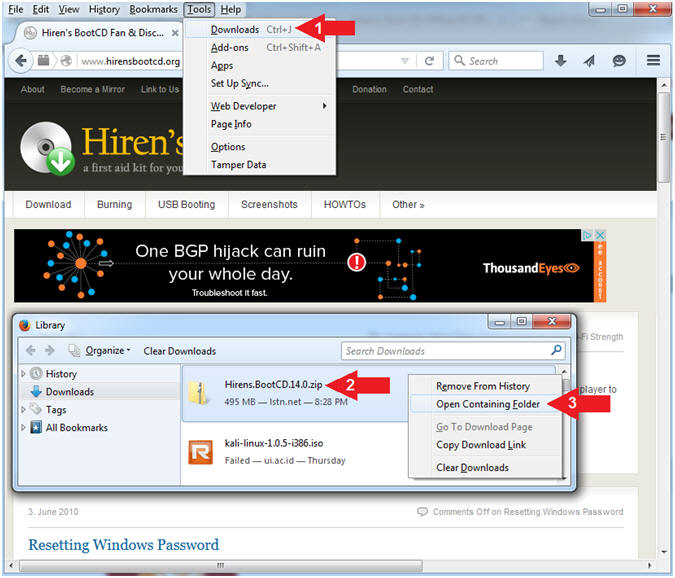Close the Hiren's BootCD tab
The height and width of the screenshot is (578, 675).
click(175, 33)
